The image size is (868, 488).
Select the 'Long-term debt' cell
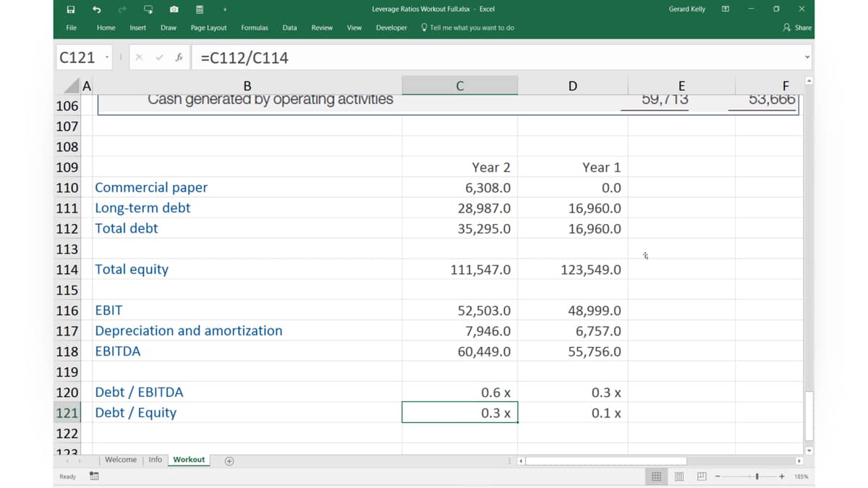(247, 207)
